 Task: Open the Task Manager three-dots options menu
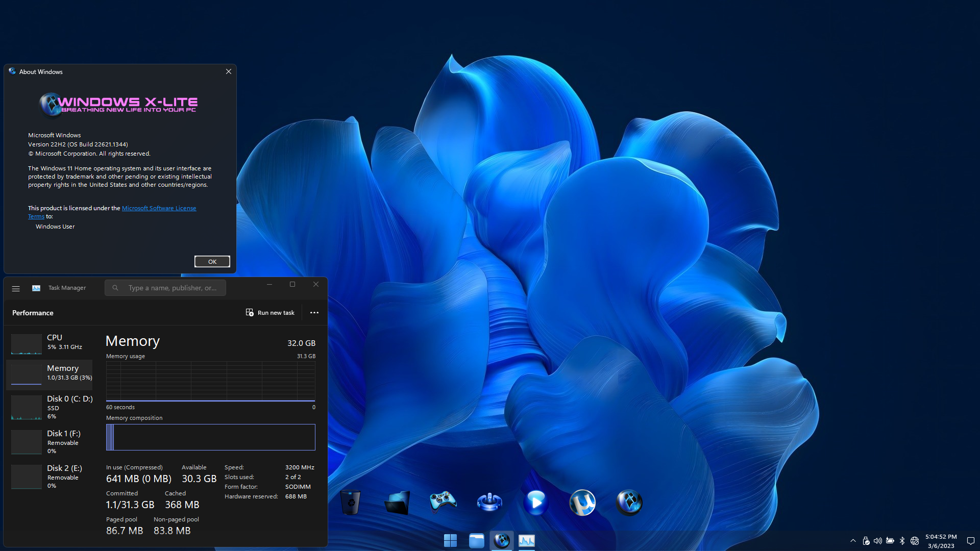tap(314, 313)
